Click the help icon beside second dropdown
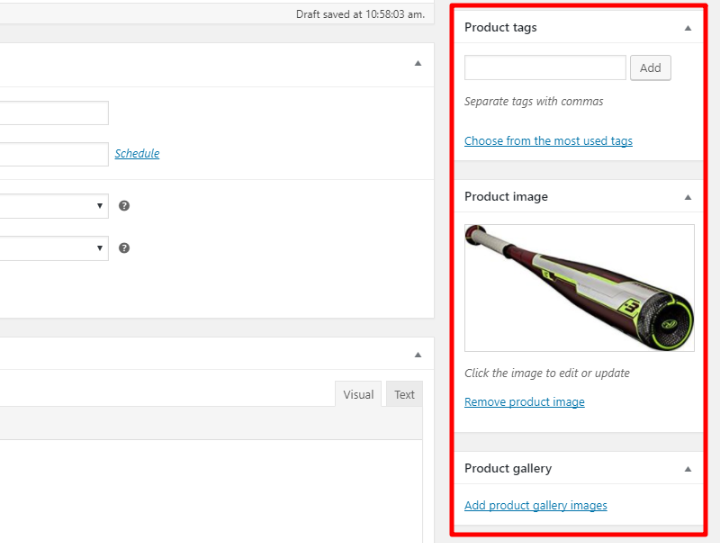The image size is (720, 543). pos(124,248)
